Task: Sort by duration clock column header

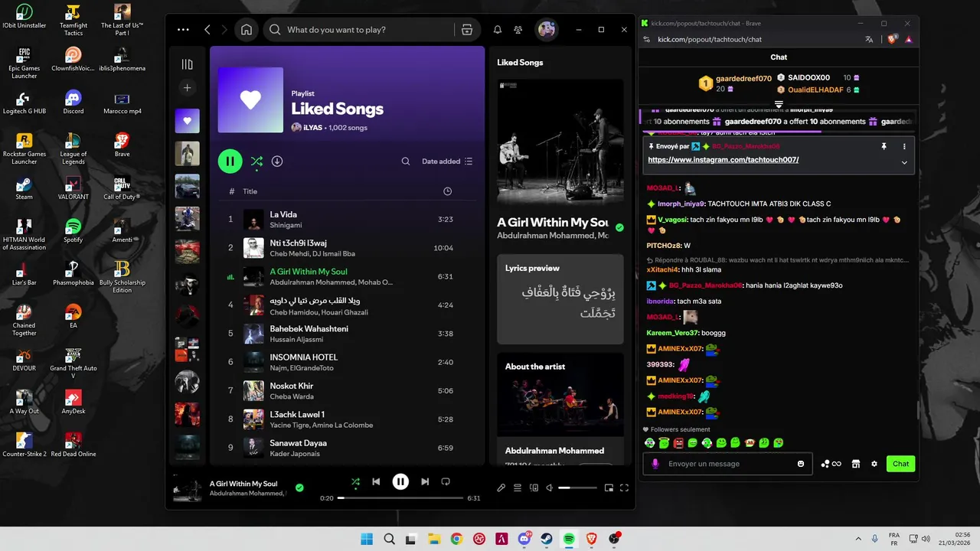Action: pyautogui.click(x=448, y=191)
